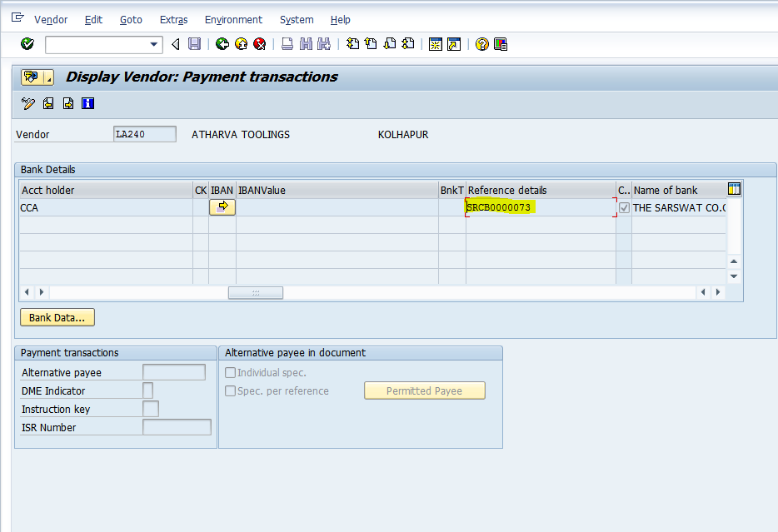The width and height of the screenshot is (778, 532).
Task: Switch to change mode with the pencil/glasses icon
Action: click(27, 103)
